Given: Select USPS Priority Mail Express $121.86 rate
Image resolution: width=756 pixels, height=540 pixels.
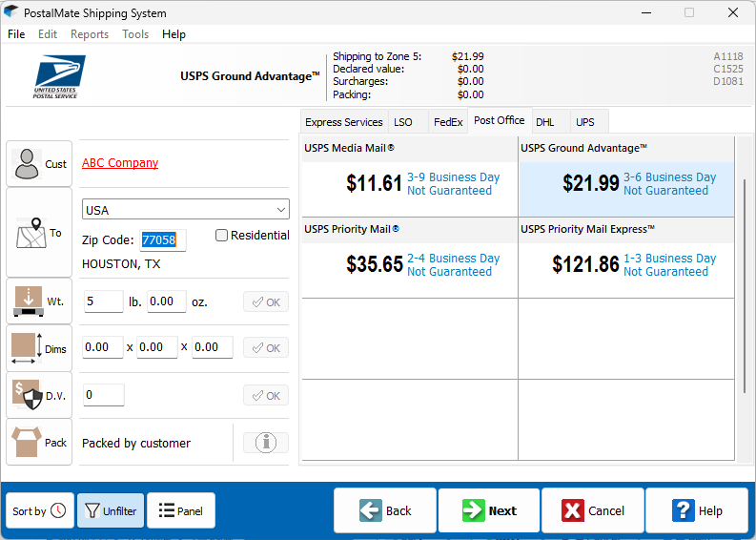Looking at the screenshot, I should 626,258.
